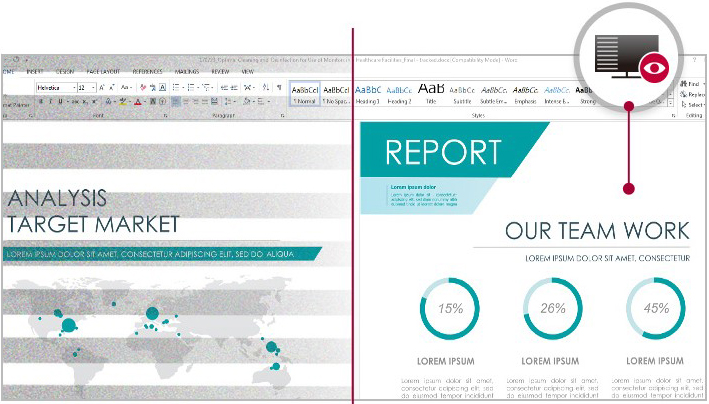This screenshot has height=404, width=709.
Task: Open the font size dropdown
Action: pyautogui.click(x=94, y=88)
